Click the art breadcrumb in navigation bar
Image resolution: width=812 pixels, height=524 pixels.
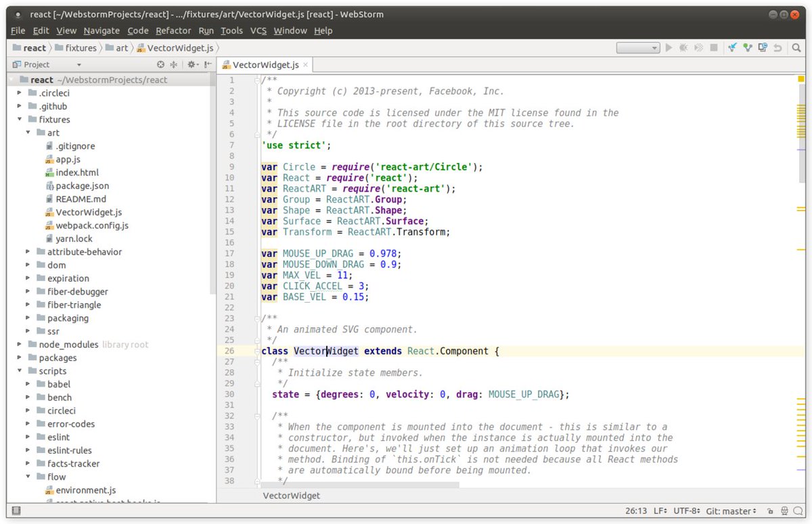click(x=116, y=48)
